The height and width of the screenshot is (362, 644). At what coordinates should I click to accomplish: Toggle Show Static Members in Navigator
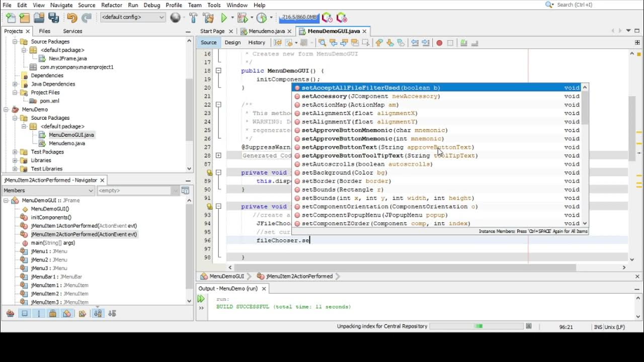click(39, 313)
